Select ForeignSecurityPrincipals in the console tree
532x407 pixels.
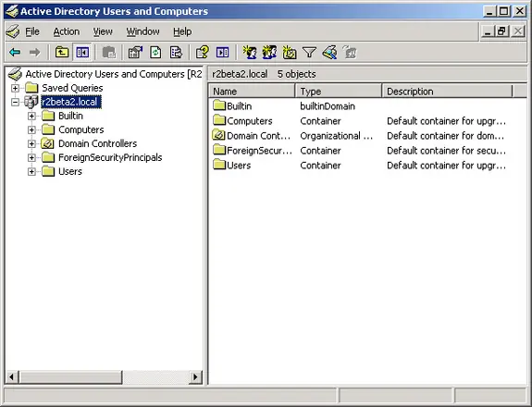[110, 157]
